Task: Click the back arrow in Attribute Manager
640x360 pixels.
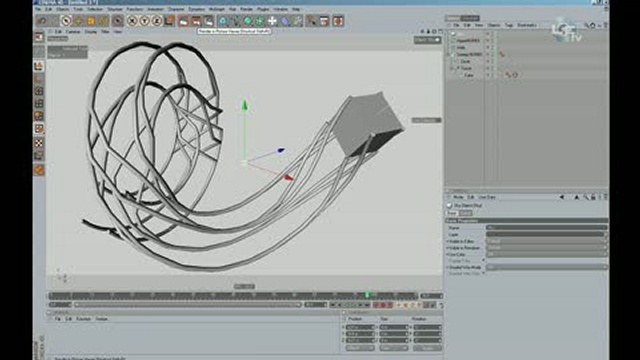Action: pos(562,197)
